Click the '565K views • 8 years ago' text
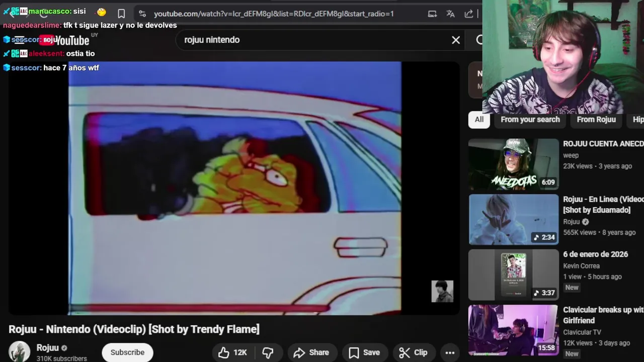 click(599, 233)
